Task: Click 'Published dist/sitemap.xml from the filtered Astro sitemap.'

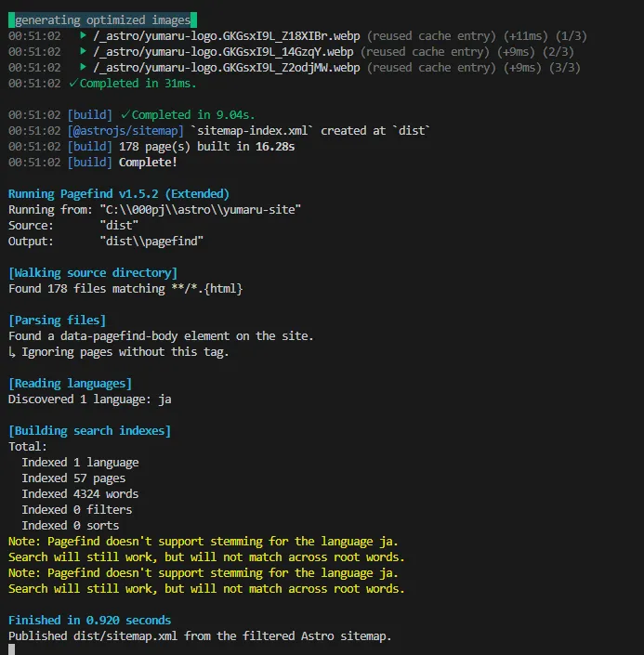Action: tap(200, 636)
